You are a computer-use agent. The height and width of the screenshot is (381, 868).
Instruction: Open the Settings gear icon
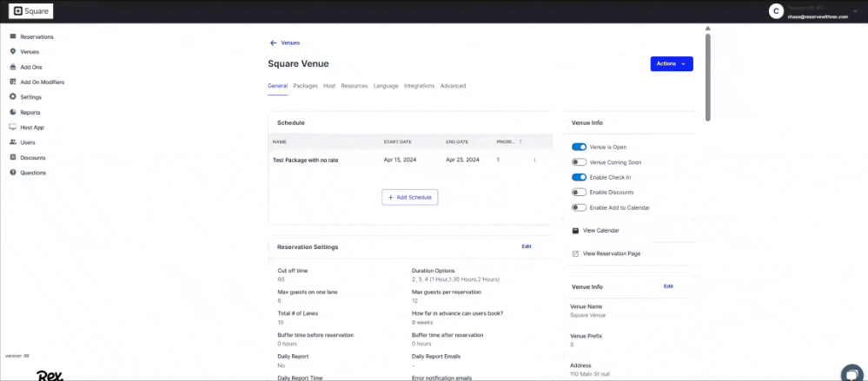(13, 97)
